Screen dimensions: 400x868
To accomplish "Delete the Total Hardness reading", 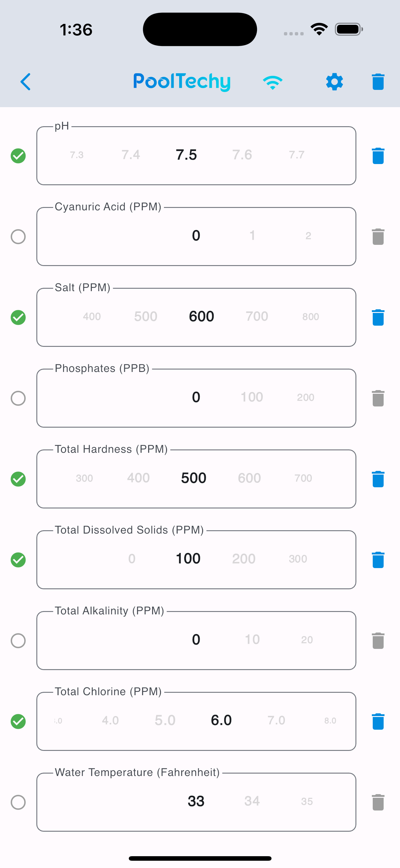I will coord(378,479).
